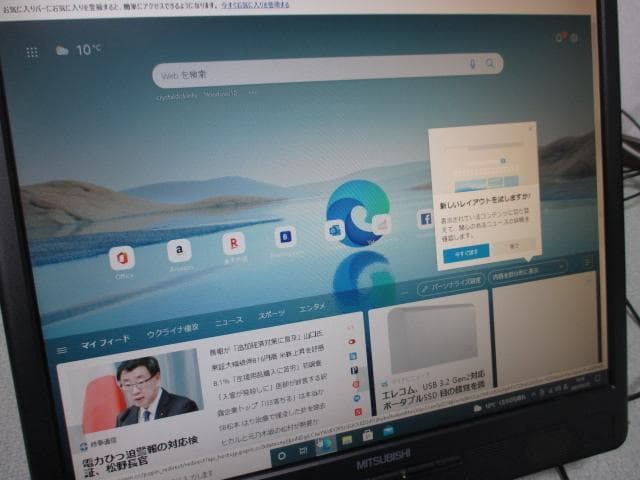The image size is (640, 480).
Task: Open the Office quick link tile
Action: [122, 258]
